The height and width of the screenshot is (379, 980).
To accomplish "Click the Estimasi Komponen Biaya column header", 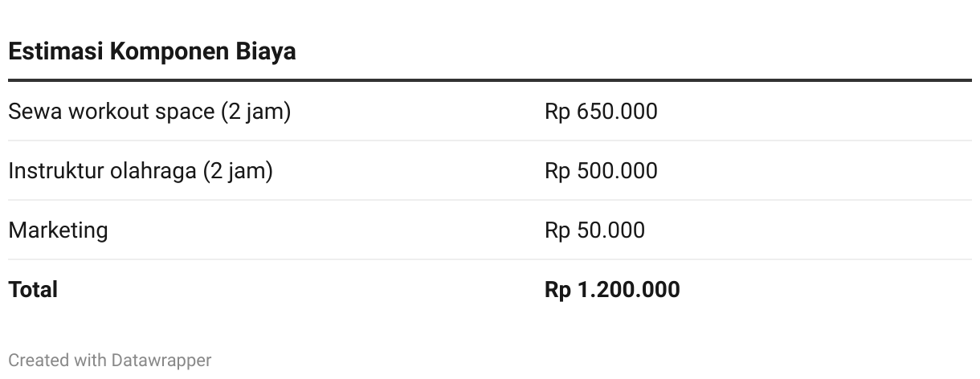I will click(152, 51).
